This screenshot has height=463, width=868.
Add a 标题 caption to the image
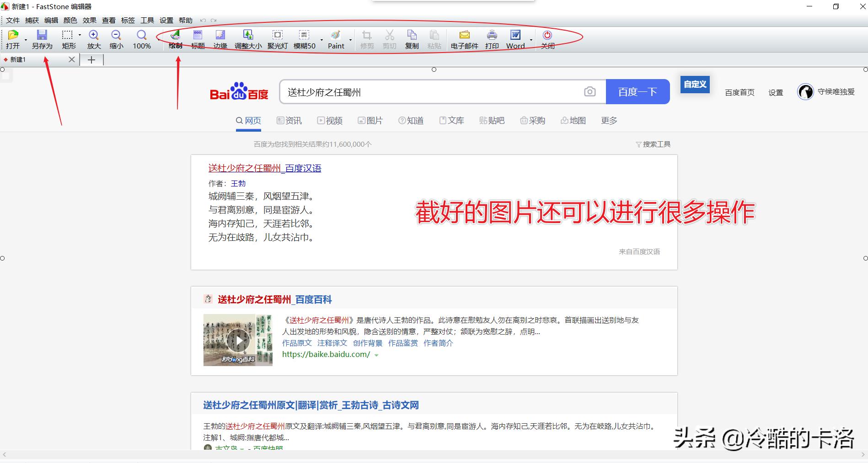[x=198, y=39]
